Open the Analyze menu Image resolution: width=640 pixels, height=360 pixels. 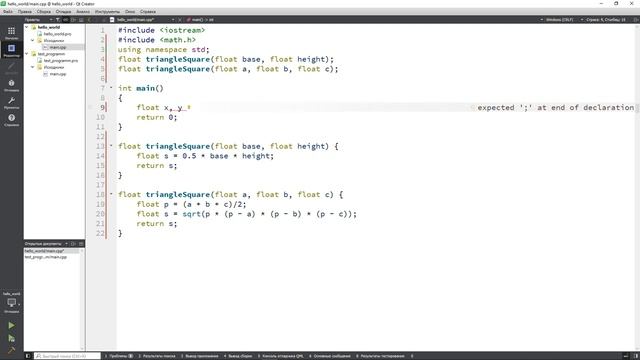click(83, 12)
